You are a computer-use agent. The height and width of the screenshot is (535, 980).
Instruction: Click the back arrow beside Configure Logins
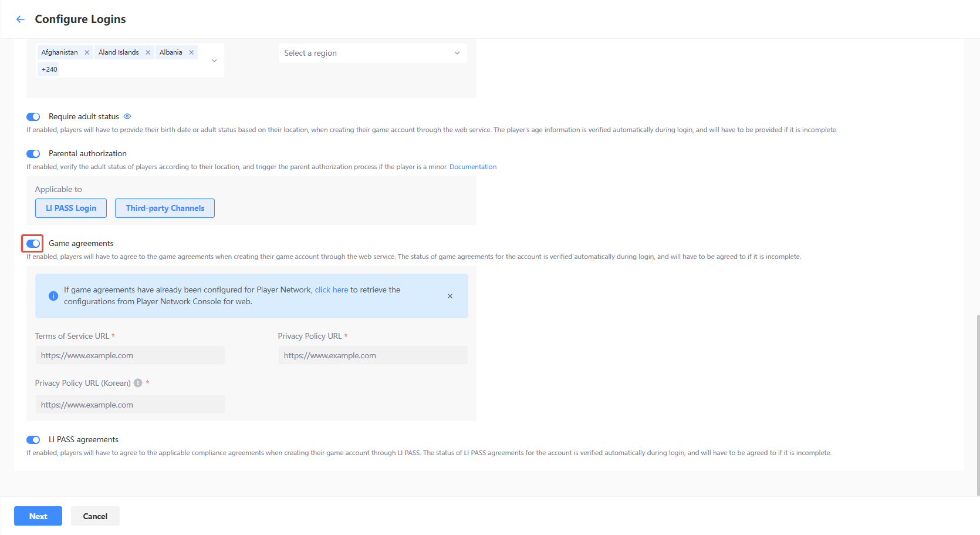click(x=21, y=19)
